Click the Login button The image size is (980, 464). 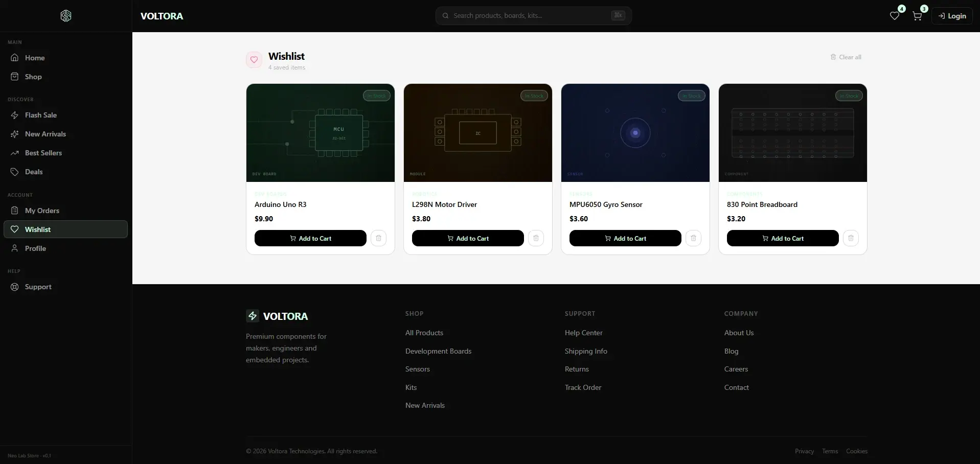pos(952,16)
